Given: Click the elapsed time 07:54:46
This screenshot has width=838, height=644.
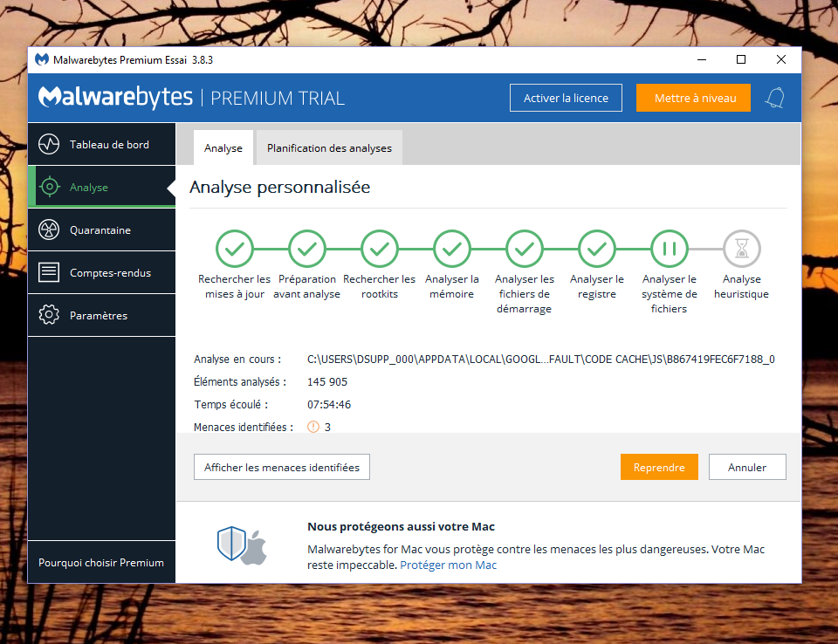Looking at the screenshot, I should coord(329,405).
